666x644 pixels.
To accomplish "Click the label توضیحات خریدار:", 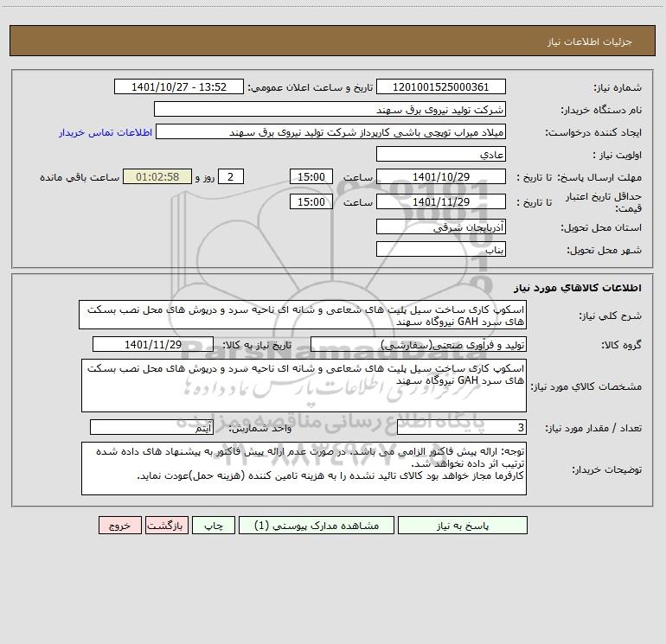I will coord(607,470).
